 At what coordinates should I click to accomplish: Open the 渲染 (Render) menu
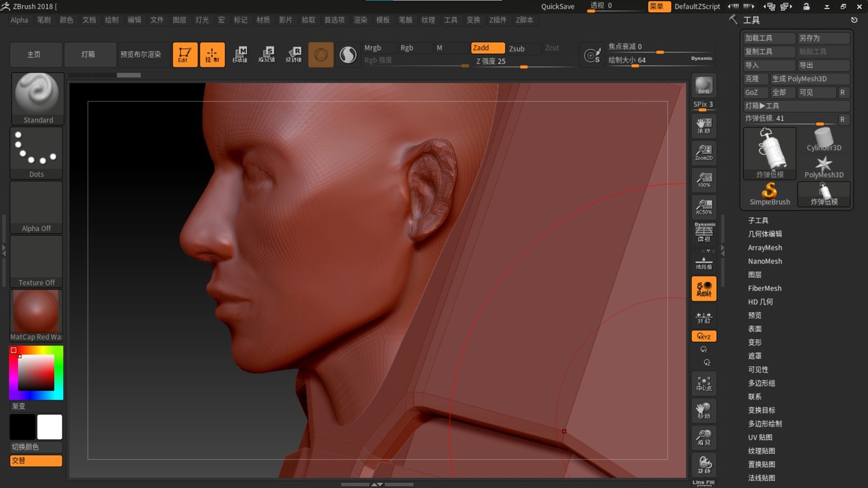tap(360, 20)
